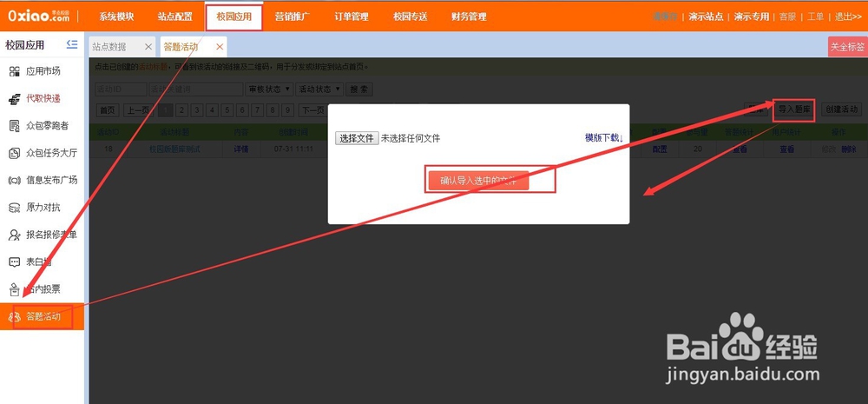Image resolution: width=868 pixels, height=404 pixels.
Task: Click the 创建活动 button
Action: (841, 109)
